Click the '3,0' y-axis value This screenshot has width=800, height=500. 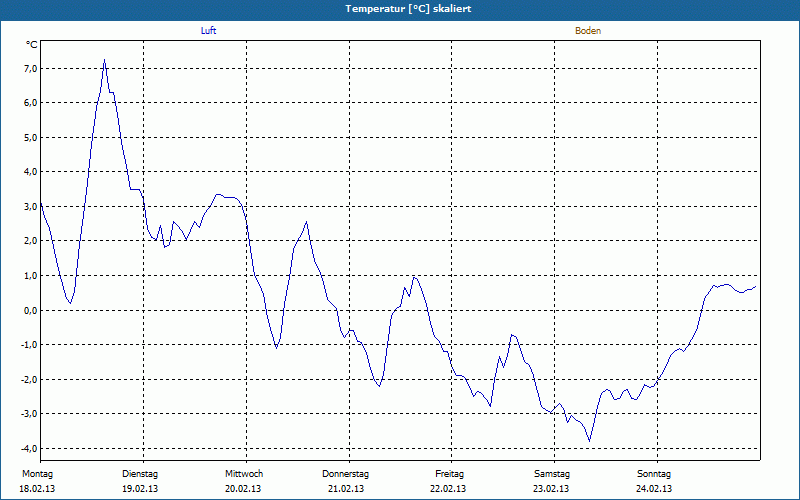click(31, 206)
